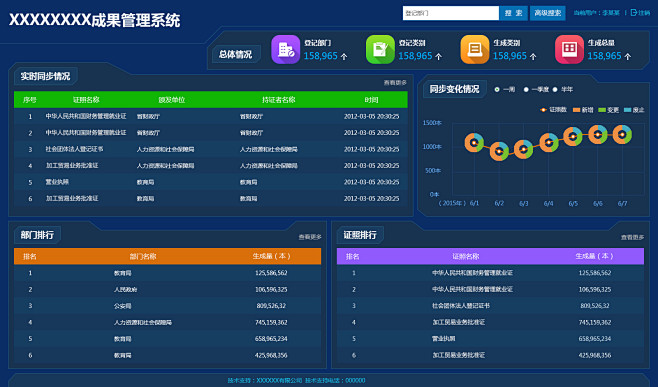The width and height of the screenshot is (658, 387).
Task: Click the donut marker above 6/4
Action: (x=548, y=142)
